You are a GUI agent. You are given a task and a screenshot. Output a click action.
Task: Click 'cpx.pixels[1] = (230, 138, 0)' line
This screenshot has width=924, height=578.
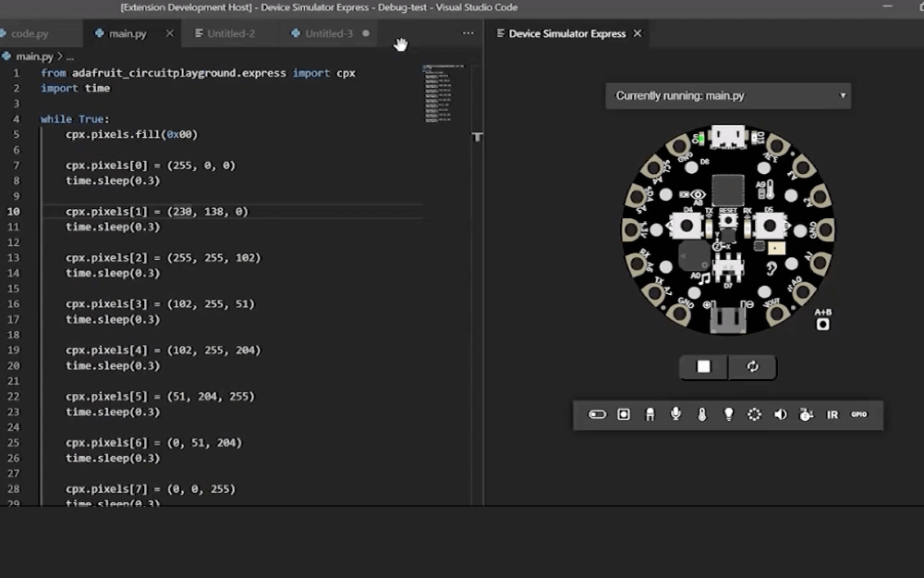(x=157, y=211)
